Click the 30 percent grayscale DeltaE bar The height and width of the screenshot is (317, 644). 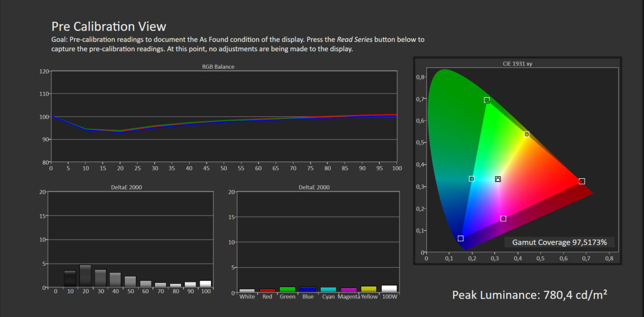click(x=100, y=278)
